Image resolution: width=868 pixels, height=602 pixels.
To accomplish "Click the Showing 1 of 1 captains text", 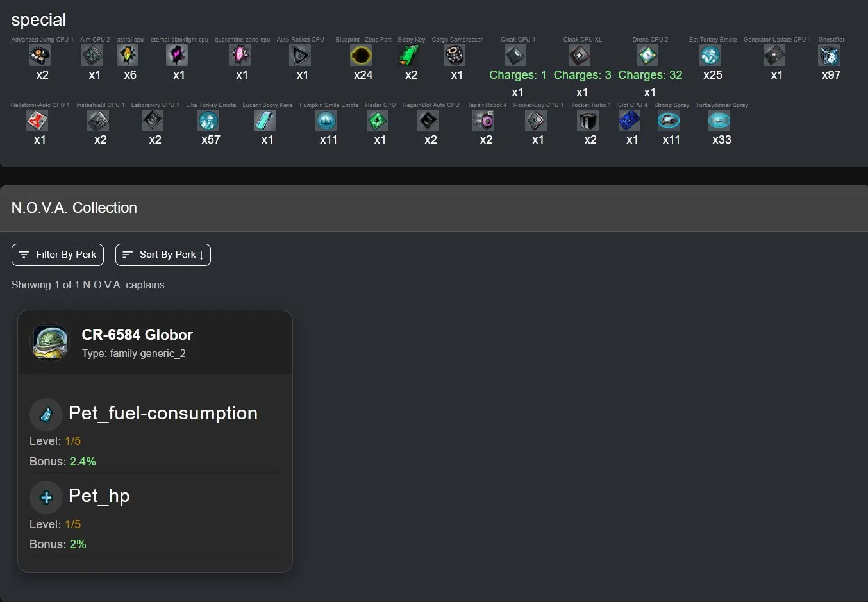I will (88, 285).
